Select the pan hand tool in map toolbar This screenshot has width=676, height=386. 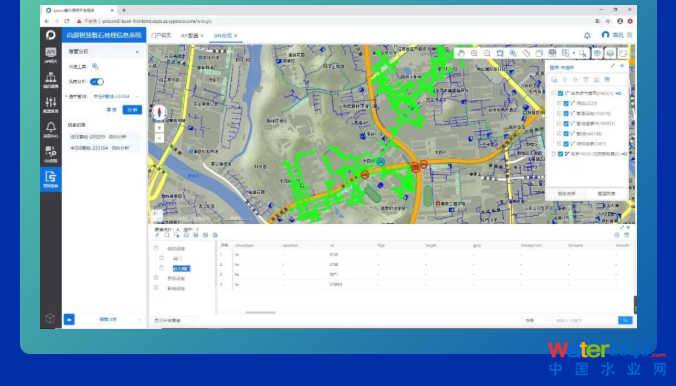pos(461,53)
